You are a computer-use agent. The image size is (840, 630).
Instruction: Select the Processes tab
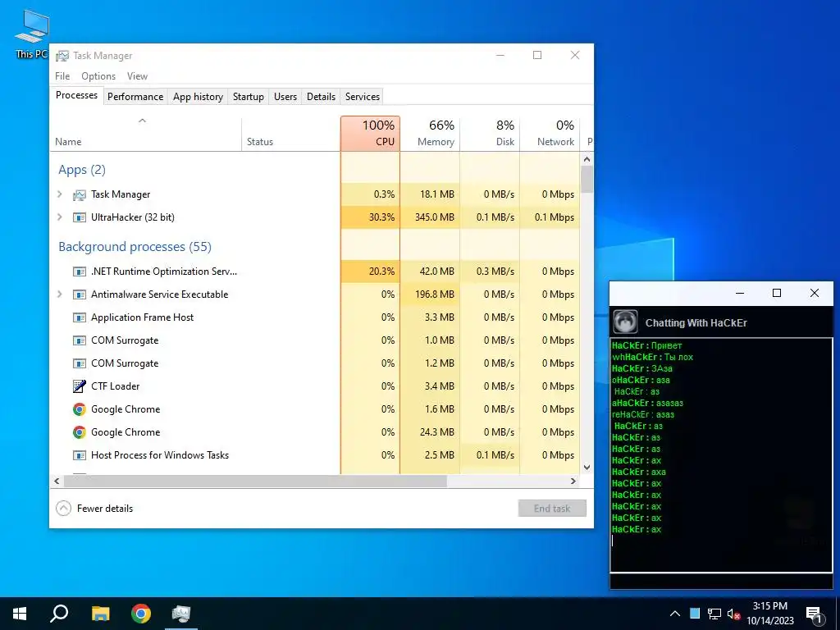[76, 95]
